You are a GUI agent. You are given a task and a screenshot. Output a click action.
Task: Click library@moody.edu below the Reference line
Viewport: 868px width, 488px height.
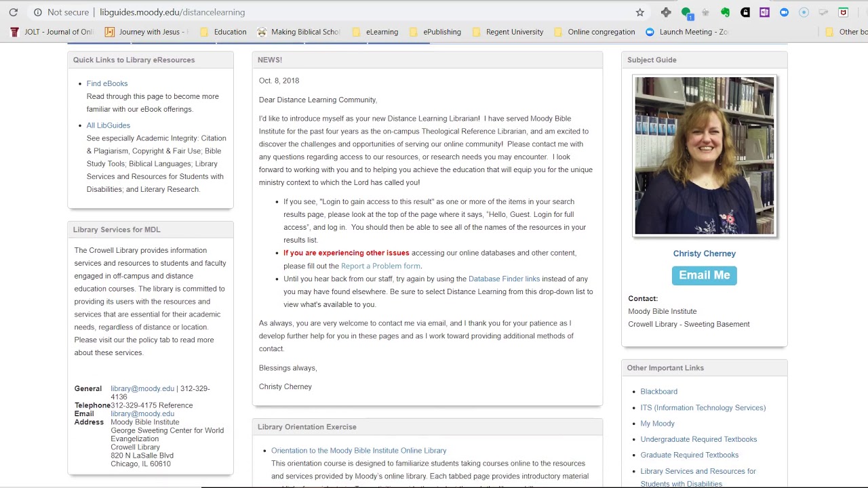(142, 413)
